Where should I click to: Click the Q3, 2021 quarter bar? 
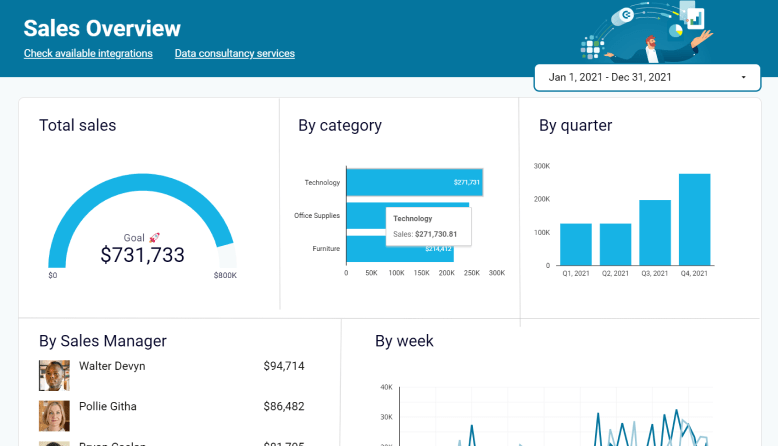655,233
